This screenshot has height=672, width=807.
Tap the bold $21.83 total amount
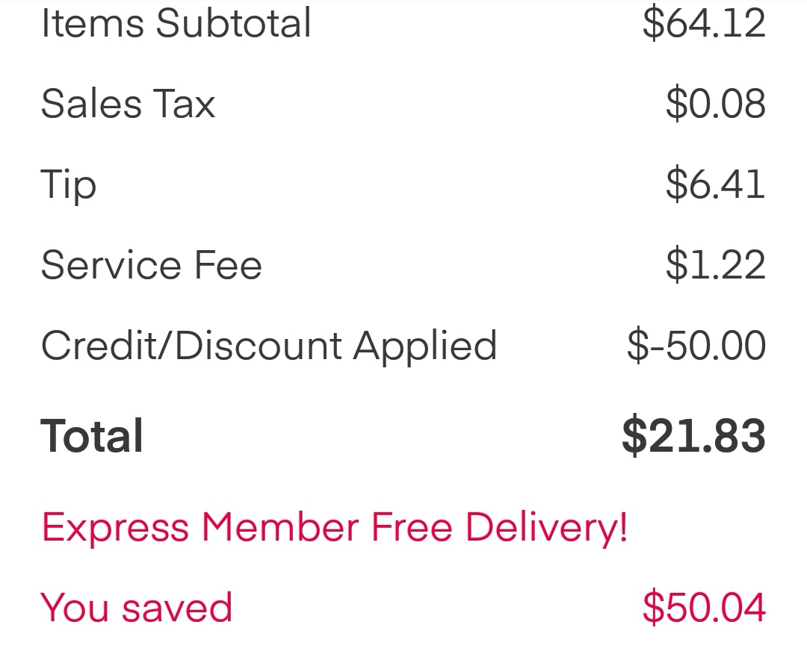coord(693,436)
